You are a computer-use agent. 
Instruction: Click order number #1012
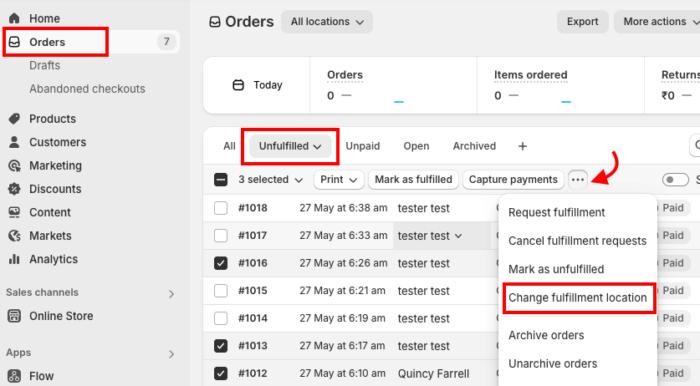(253, 374)
